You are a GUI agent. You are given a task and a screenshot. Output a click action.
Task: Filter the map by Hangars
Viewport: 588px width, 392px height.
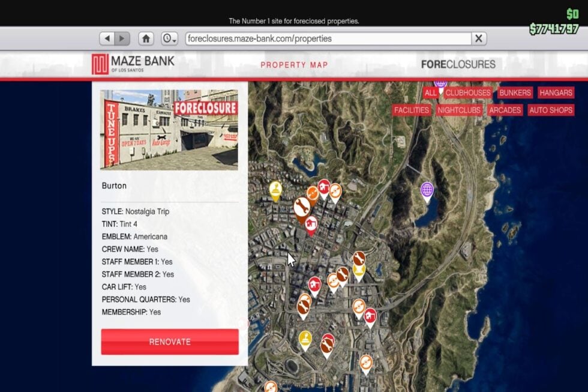pos(556,93)
